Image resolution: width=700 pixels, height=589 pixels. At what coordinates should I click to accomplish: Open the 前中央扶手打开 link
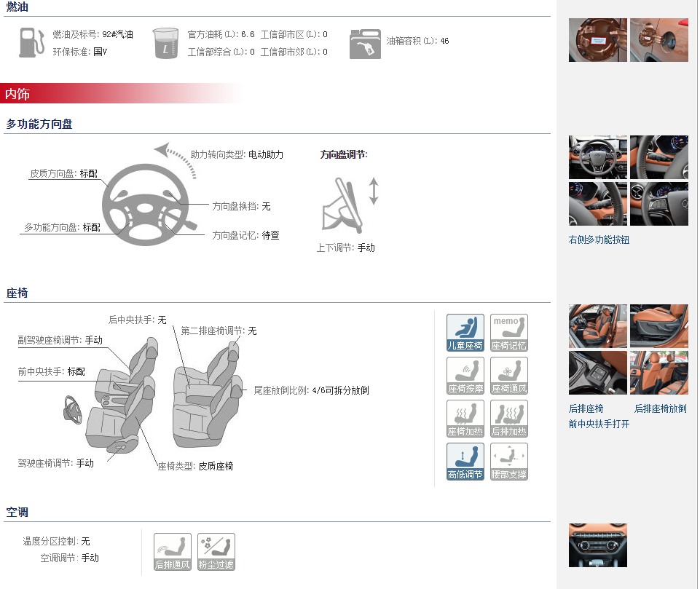(599, 424)
